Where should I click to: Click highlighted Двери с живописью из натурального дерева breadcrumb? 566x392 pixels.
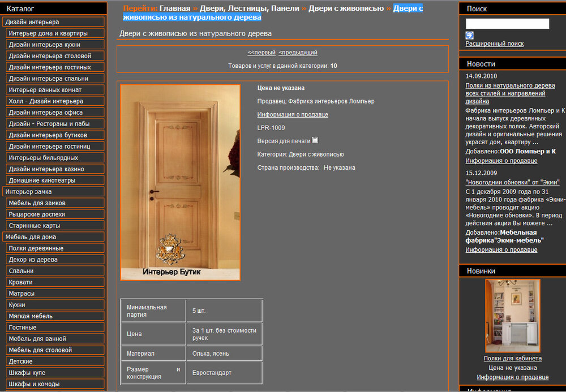(273, 12)
